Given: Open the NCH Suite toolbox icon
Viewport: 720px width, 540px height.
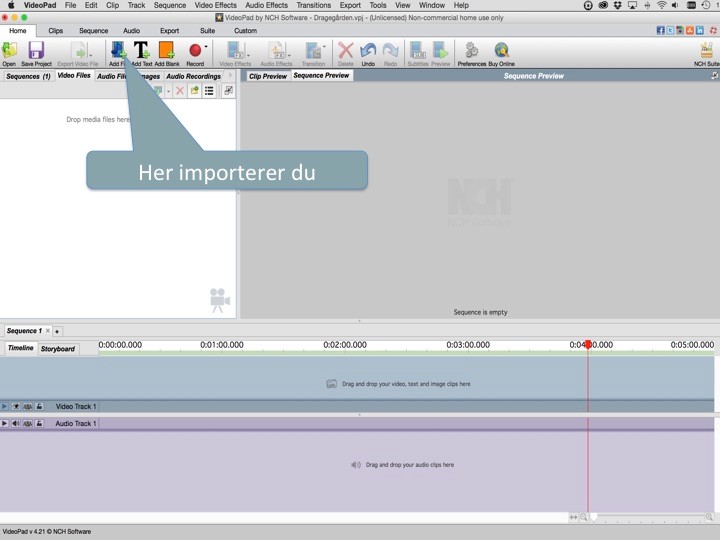Looking at the screenshot, I should tap(707, 51).
